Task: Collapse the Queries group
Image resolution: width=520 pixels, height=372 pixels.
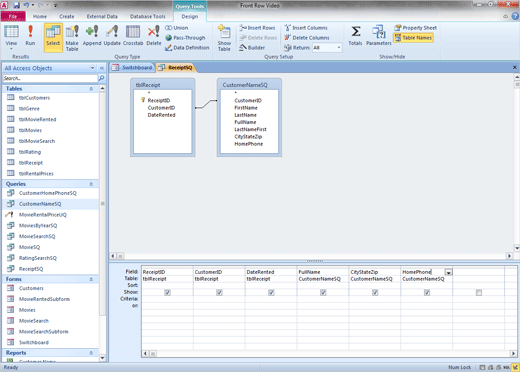Action: (x=91, y=184)
